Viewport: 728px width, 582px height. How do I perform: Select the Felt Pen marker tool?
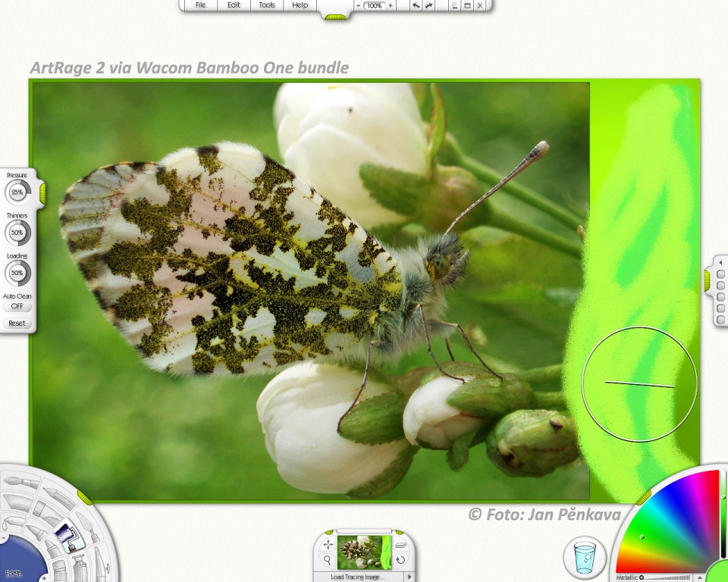(x=36, y=531)
